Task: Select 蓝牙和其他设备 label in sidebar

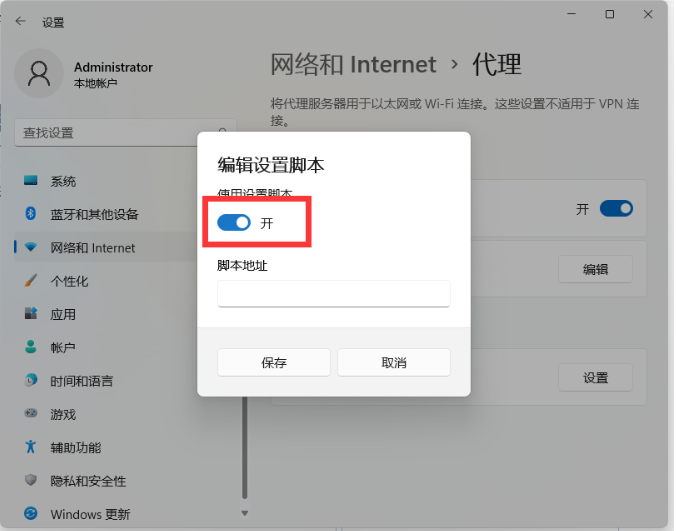Action: [94, 215]
